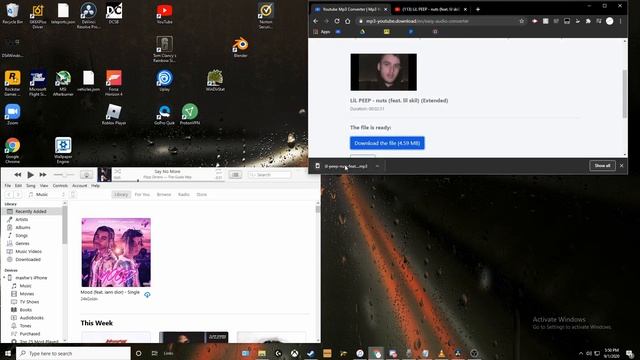Switch to the Store tab in iTunes

pos(202,195)
